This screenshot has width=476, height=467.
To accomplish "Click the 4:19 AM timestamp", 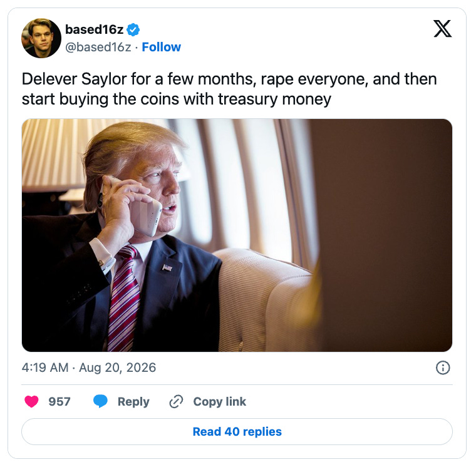I will click(x=45, y=367).
